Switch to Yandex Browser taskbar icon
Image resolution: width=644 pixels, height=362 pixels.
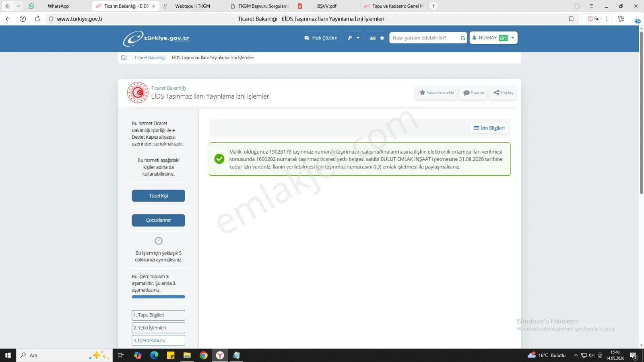point(220,355)
